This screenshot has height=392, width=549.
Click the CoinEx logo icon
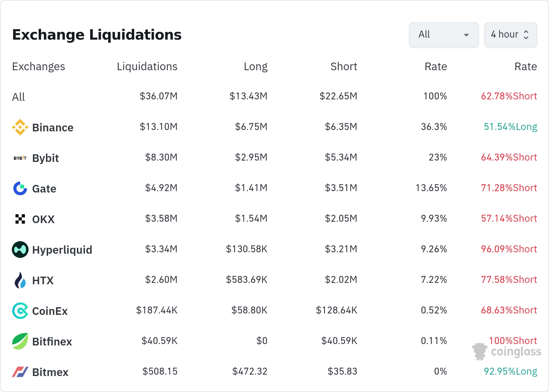[x=20, y=311]
